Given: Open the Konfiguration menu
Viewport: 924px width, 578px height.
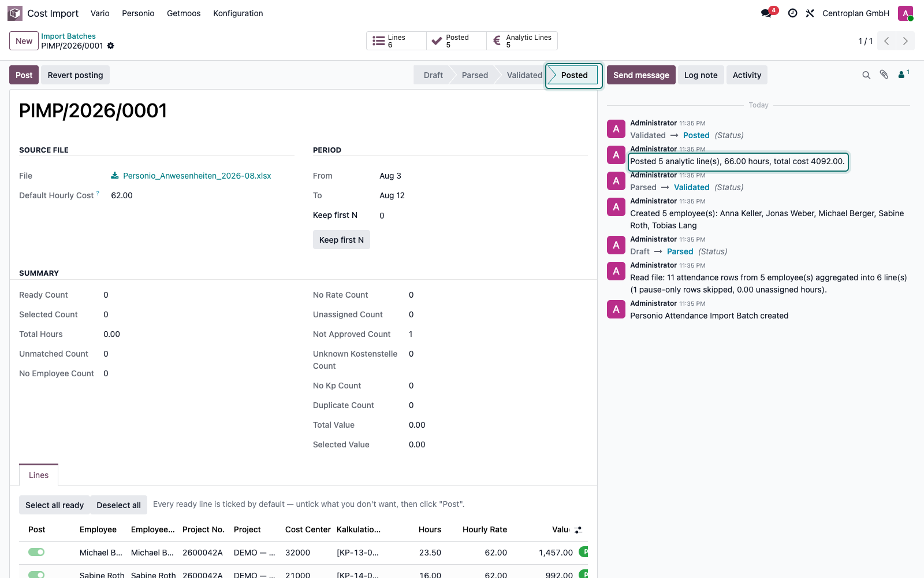Looking at the screenshot, I should [238, 13].
